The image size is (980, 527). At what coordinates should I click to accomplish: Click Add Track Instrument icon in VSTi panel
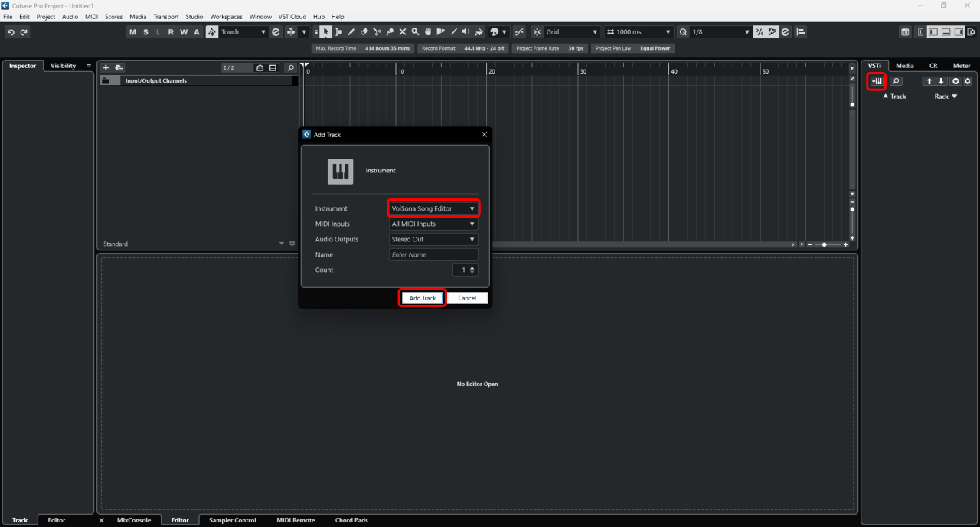877,81
